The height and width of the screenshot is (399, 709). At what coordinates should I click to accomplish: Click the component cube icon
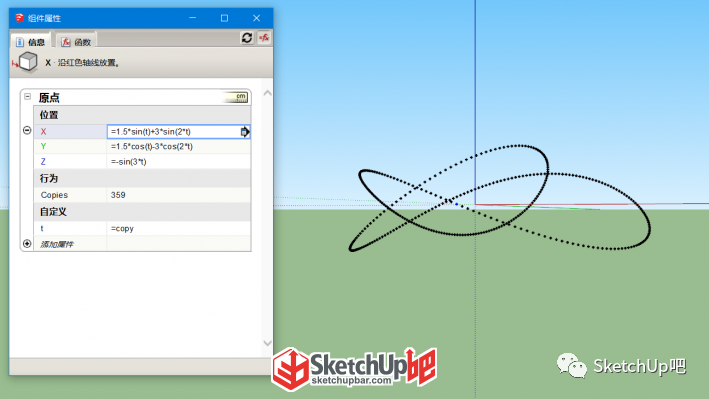point(28,62)
